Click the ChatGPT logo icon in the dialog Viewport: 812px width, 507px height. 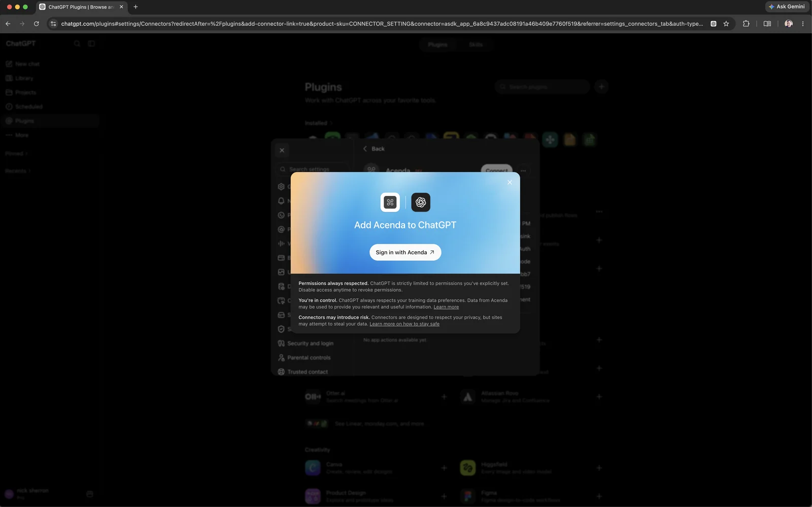pos(421,202)
